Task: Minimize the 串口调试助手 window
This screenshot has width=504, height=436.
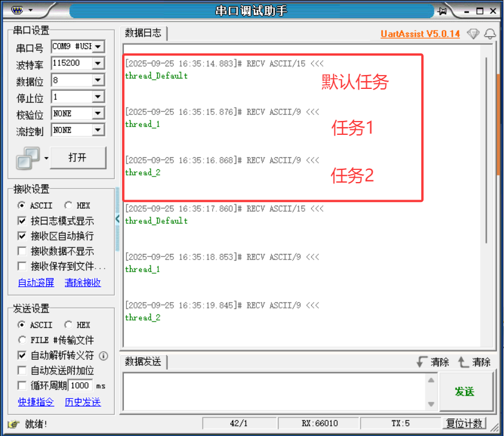Action: coord(467,11)
